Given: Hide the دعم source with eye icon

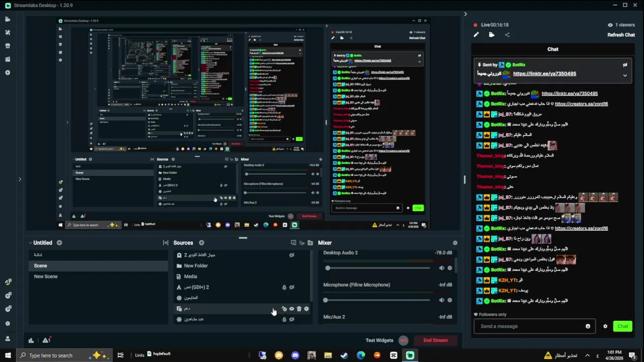Looking at the screenshot, I should [x=291, y=309].
